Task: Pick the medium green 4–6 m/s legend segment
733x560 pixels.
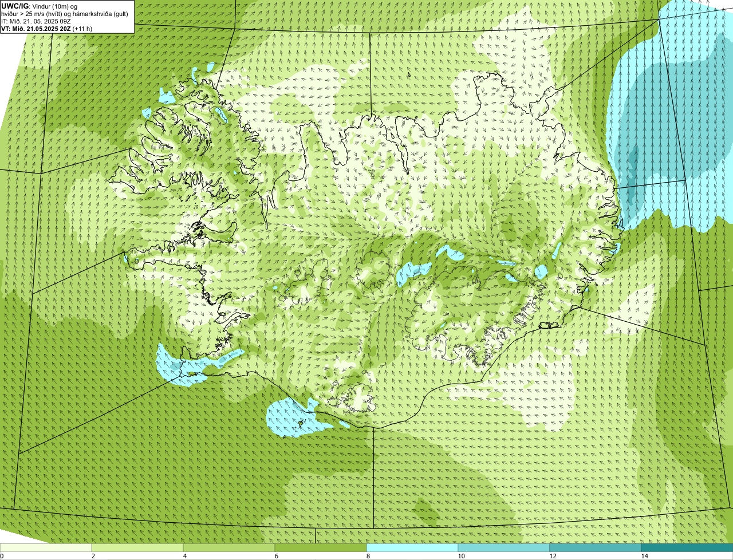Action: pyautogui.click(x=229, y=547)
